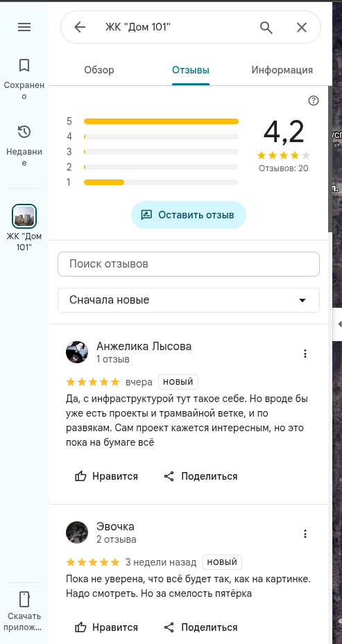342x644 pixels.
Task: Like Анжелика Лысова's review
Action: point(106,476)
